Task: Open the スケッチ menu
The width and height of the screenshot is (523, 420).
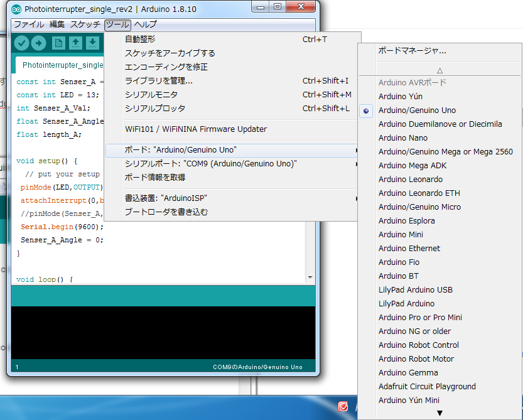Action: pos(85,24)
